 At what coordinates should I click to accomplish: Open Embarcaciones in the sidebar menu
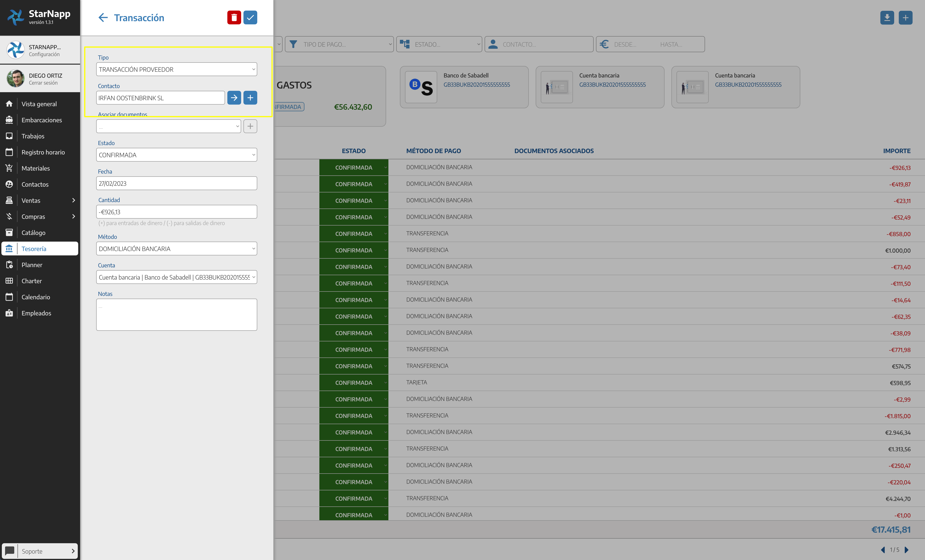click(x=41, y=120)
